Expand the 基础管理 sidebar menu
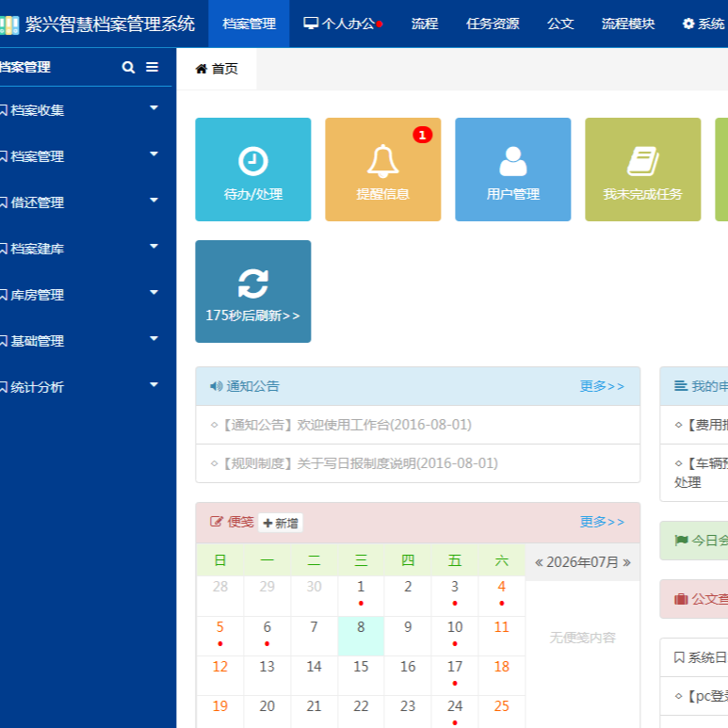 tap(154, 338)
